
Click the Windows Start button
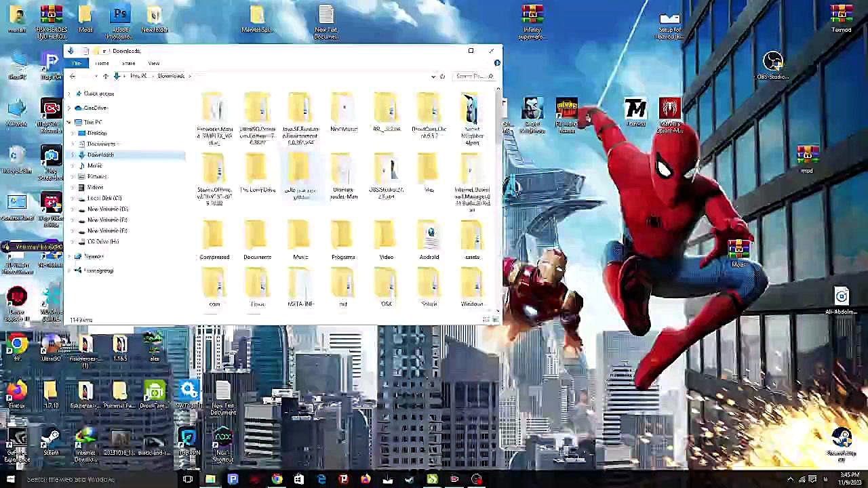pyautogui.click(x=10, y=479)
